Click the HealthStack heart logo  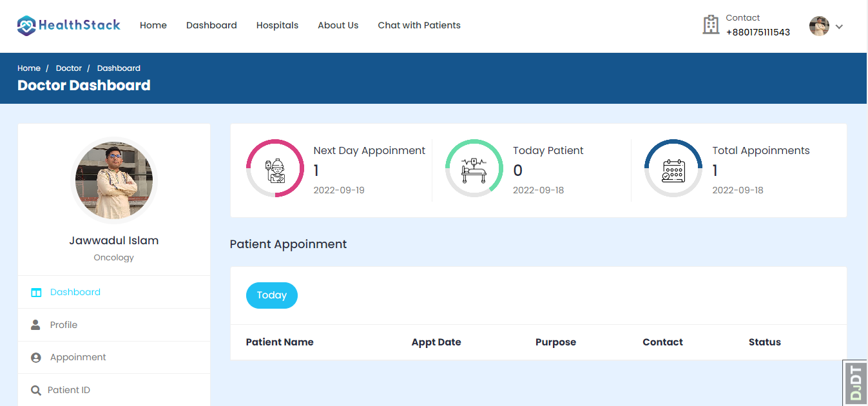(26, 26)
